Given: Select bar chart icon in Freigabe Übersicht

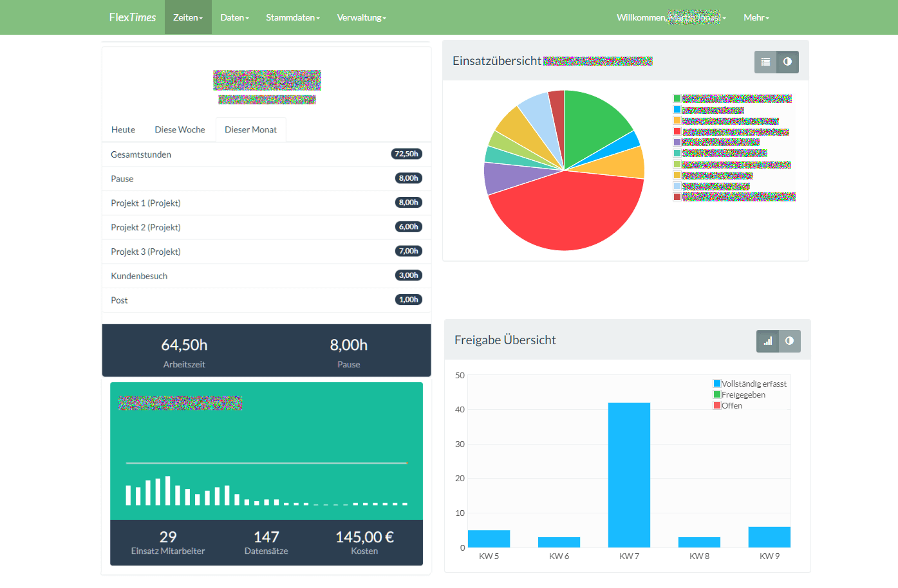Looking at the screenshot, I should point(767,341).
